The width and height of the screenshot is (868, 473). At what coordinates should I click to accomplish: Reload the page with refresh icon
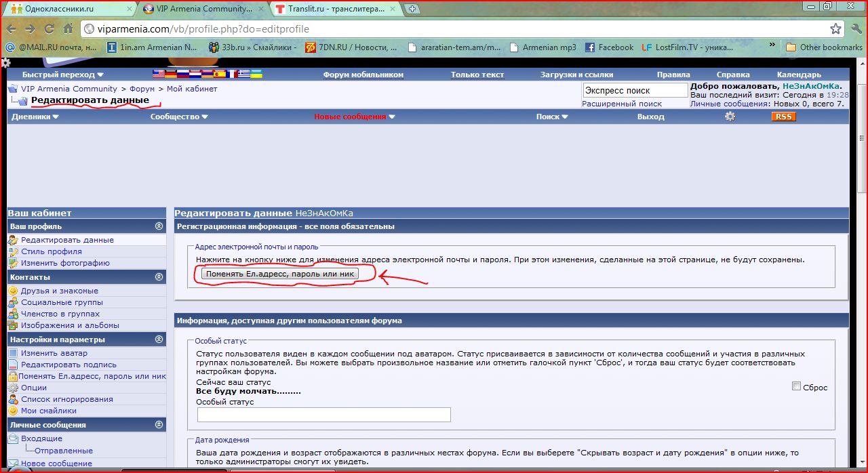[x=49, y=29]
